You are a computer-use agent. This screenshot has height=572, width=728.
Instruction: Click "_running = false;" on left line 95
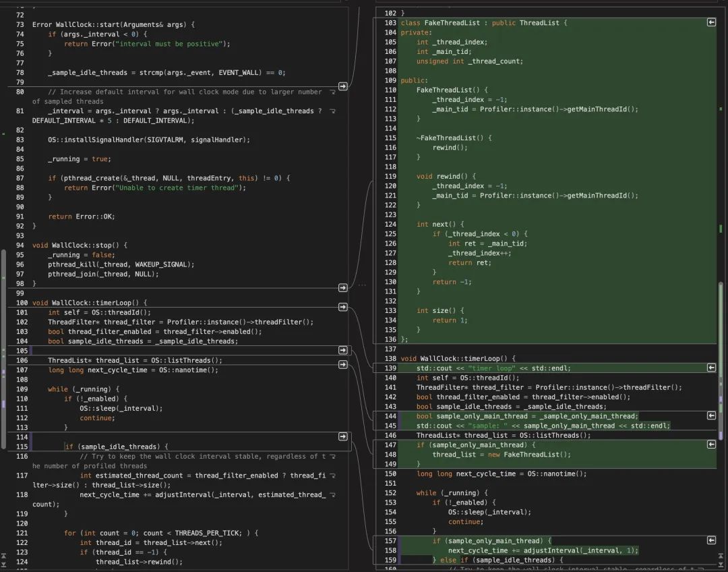point(82,255)
